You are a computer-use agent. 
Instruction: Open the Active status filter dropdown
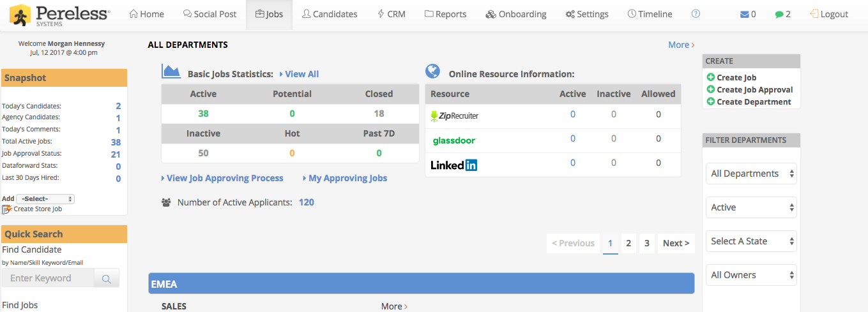tap(751, 207)
